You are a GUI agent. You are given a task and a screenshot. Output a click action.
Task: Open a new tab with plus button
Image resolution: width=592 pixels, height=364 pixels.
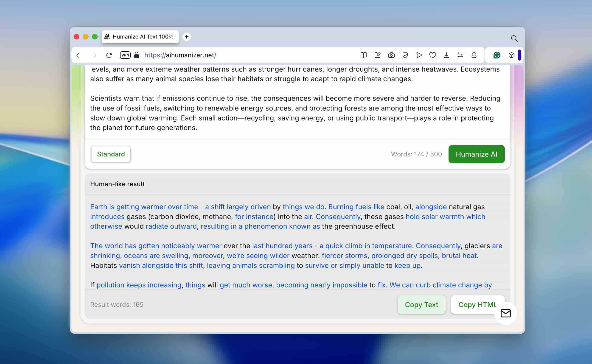point(186,37)
